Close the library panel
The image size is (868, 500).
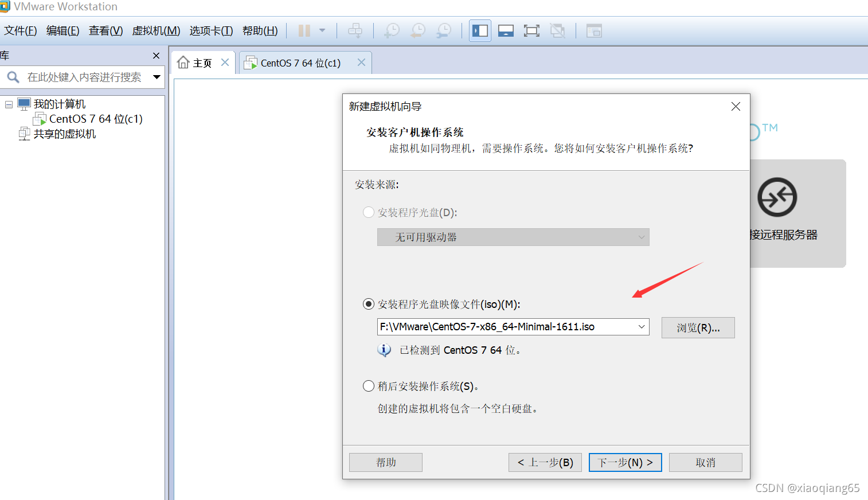pyautogui.click(x=156, y=56)
